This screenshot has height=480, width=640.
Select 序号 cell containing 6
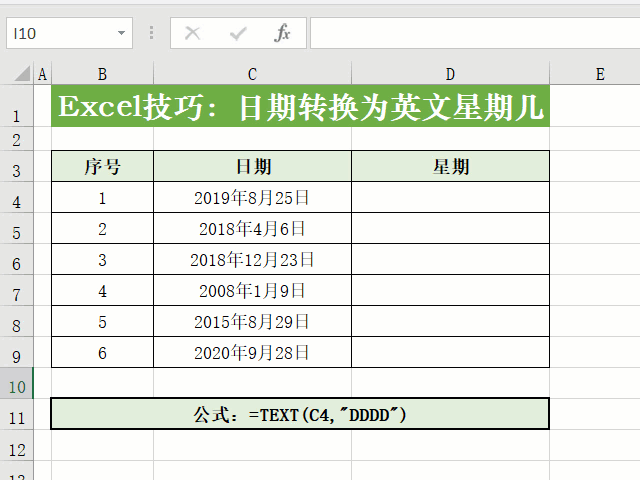pos(102,352)
